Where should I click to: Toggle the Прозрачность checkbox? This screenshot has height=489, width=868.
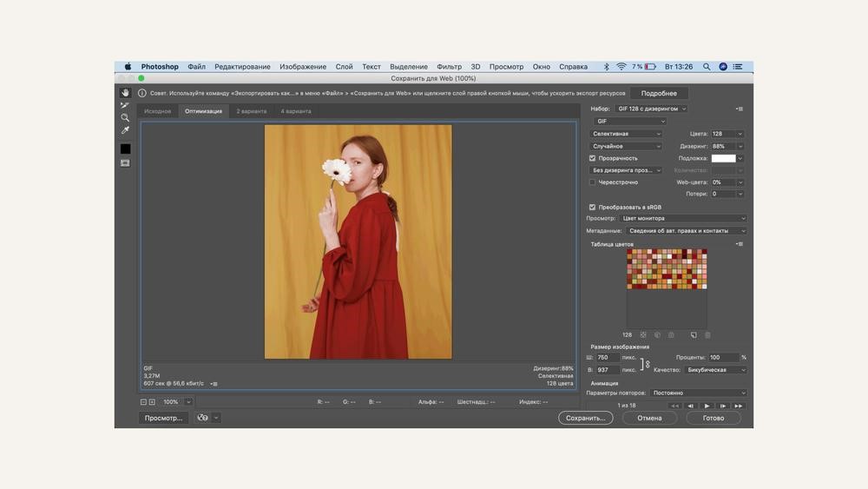click(593, 158)
